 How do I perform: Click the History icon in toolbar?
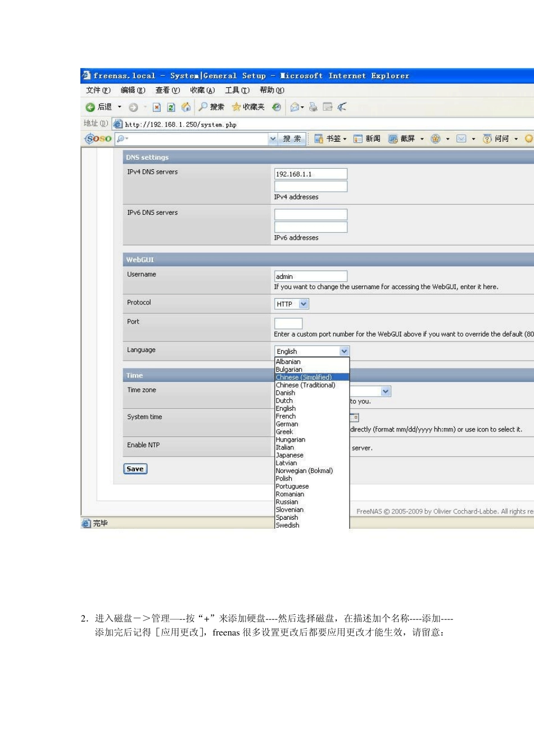pos(277,107)
